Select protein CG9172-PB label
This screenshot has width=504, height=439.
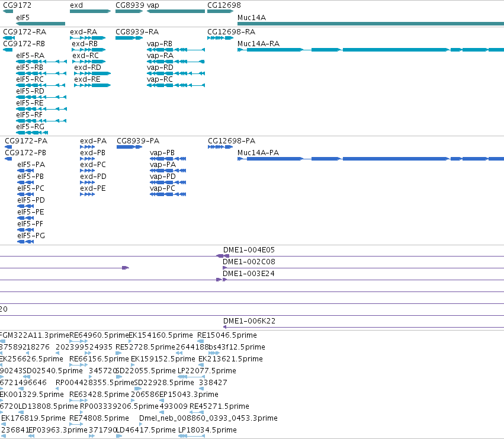[25, 153]
